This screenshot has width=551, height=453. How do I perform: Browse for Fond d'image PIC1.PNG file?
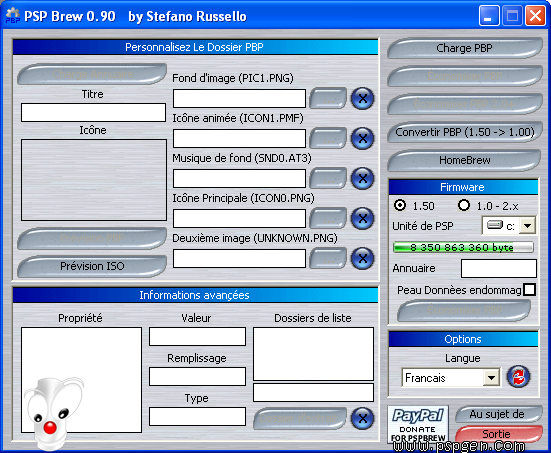328,98
